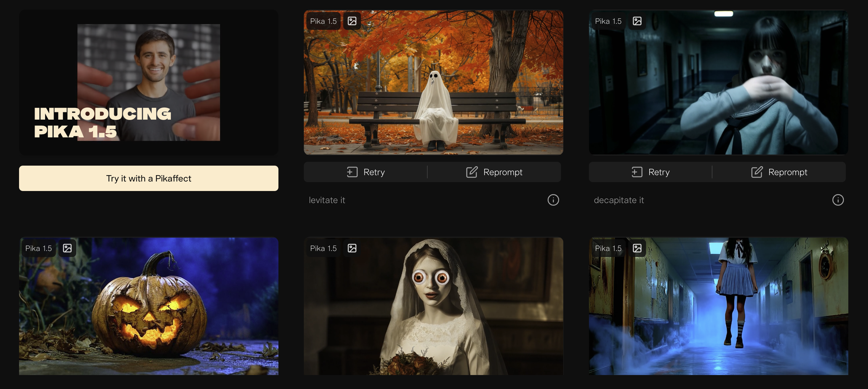Click the image icon on the floating schoolgirl video
Image resolution: width=868 pixels, height=389 pixels.
(637, 248)
